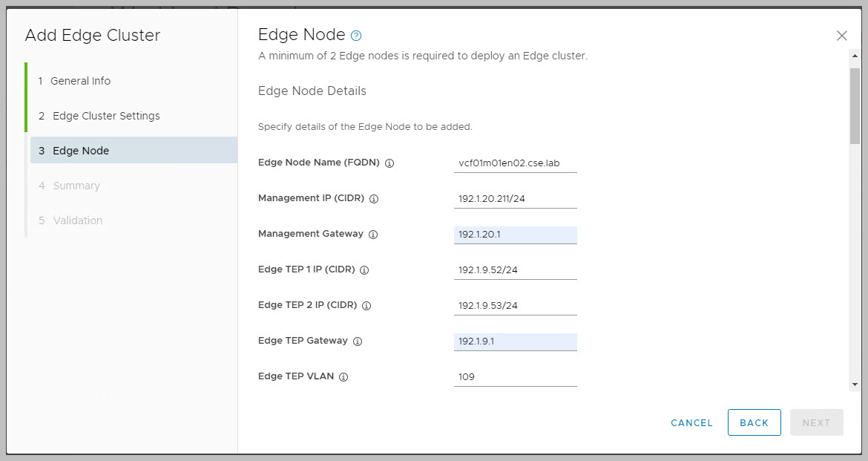The height and width of the screenshot is (461, 868).
Task: Show info tooltip for Edge TEP 2 IP
Action: pyautogui.click(x=366, y=306)
